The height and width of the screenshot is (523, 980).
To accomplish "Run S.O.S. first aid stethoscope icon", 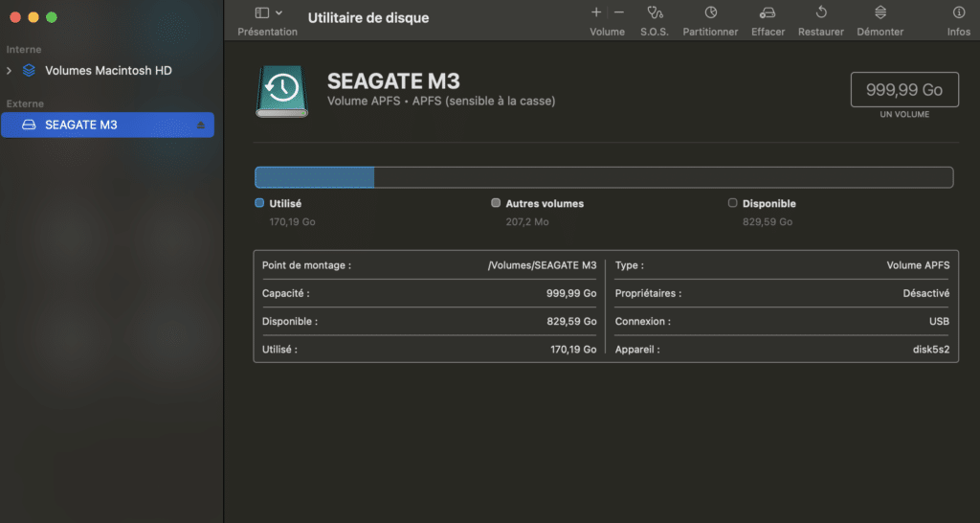I will (x=655, y=11).
